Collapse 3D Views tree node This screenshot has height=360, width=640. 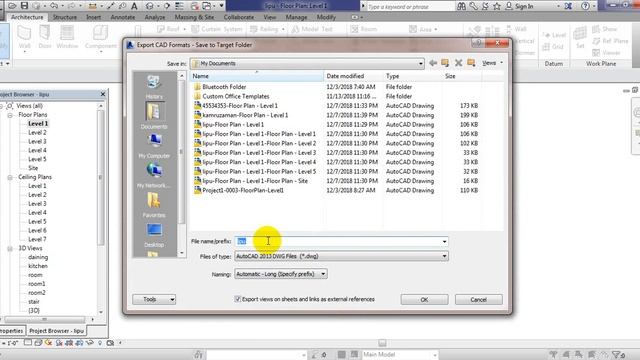(x=10, y=248)
